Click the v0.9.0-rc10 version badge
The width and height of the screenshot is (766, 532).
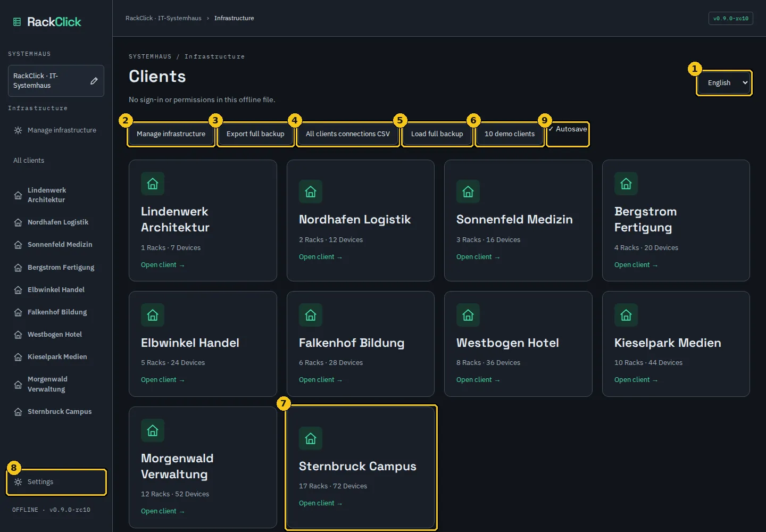click(731, 19)
